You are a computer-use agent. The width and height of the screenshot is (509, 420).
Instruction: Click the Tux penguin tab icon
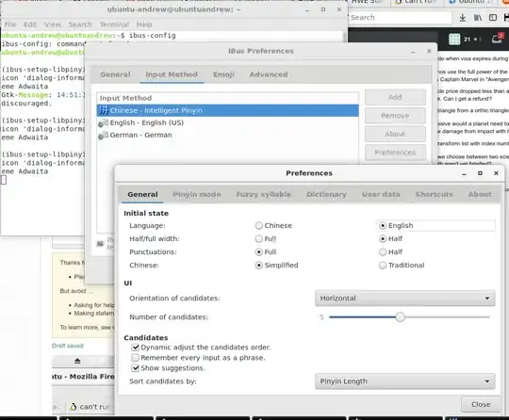pos(73,407)
